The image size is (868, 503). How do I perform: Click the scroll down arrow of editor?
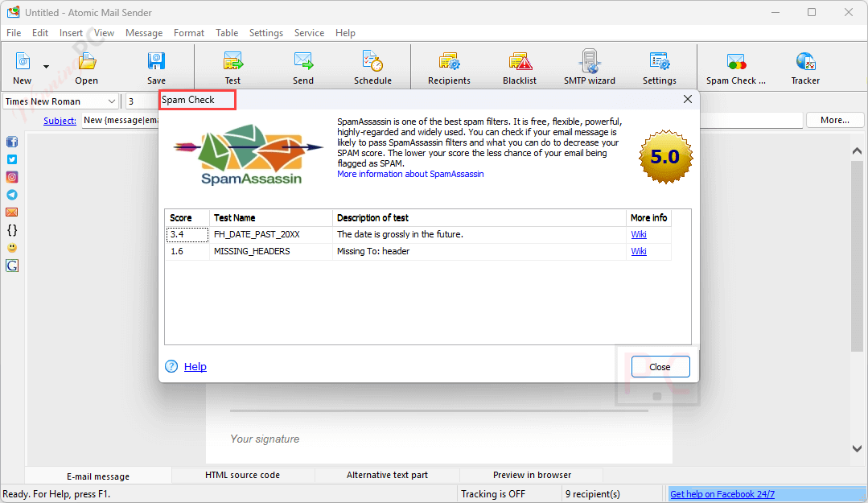tap(857, 449)
